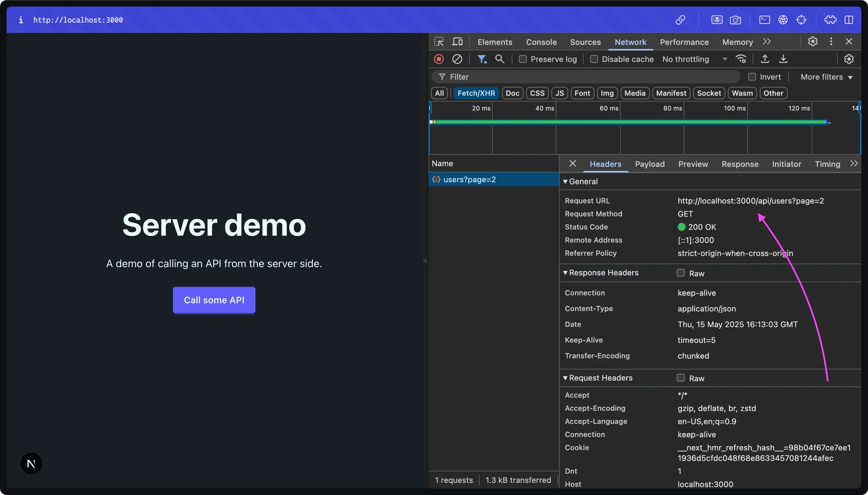Toggle the Fetch/XHR filter chip
868x495 pixels.
pyautogui.click(x=476, y=93)
